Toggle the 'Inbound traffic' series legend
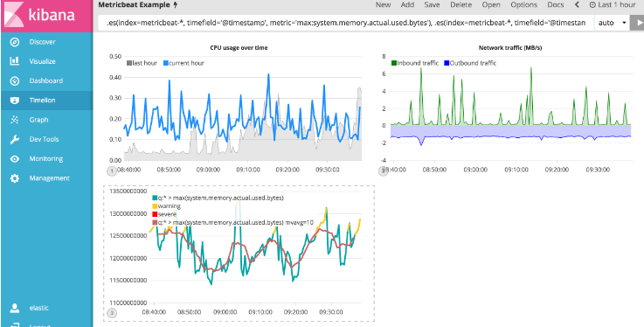The width and height of the screenshot is (644, 327). (415, 63)
